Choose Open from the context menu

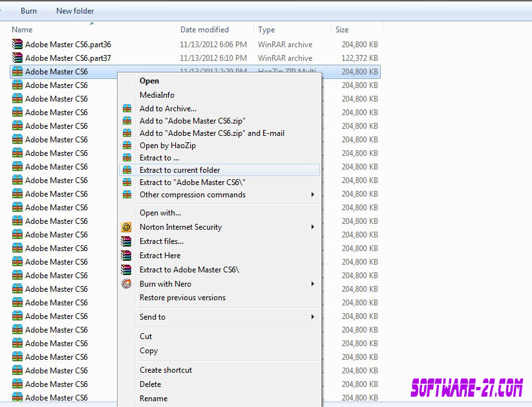pyautogui.click(x=149, y=81)
